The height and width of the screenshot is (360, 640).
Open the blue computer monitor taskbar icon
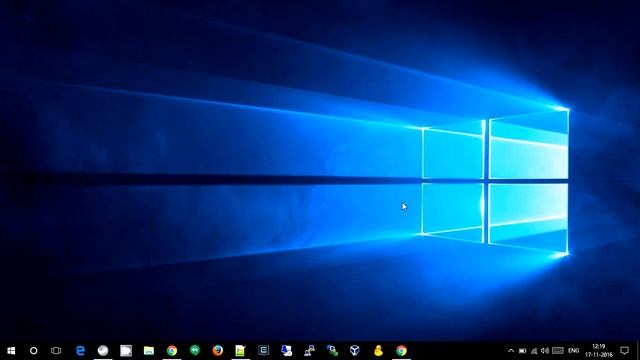pos(287,351)
